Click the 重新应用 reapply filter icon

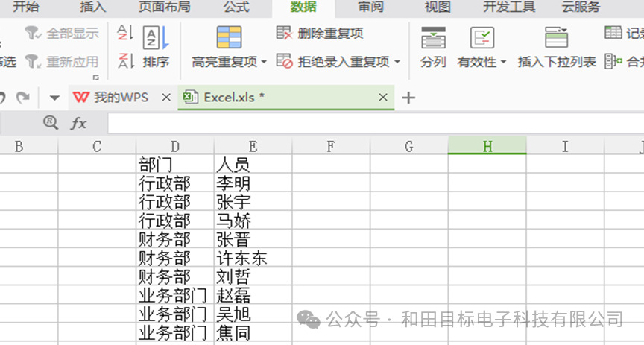point(33,62)
